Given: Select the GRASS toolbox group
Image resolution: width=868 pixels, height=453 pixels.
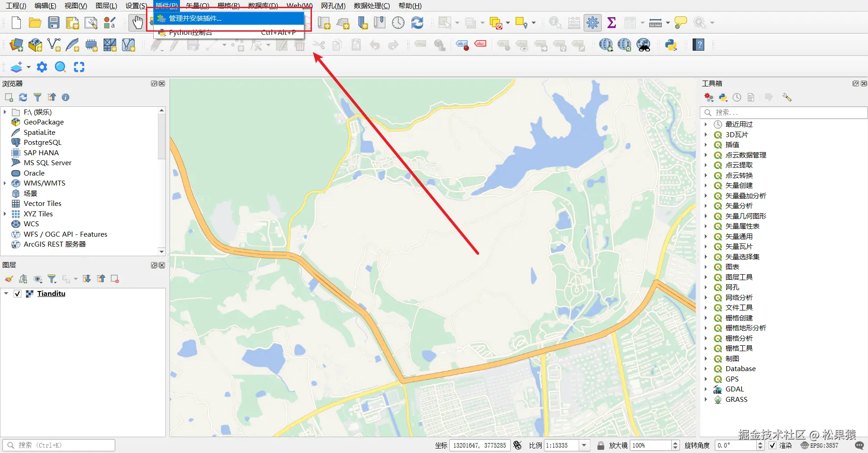Looking at the screenshot, I should [x=736, y=400].
